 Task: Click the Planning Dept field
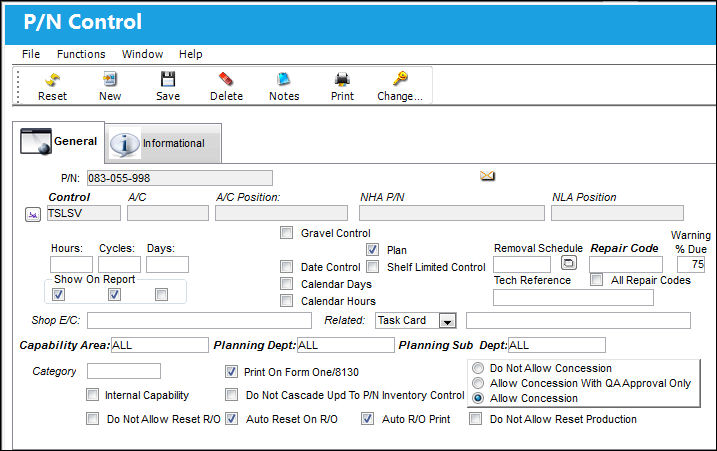(x=346, y=345)
